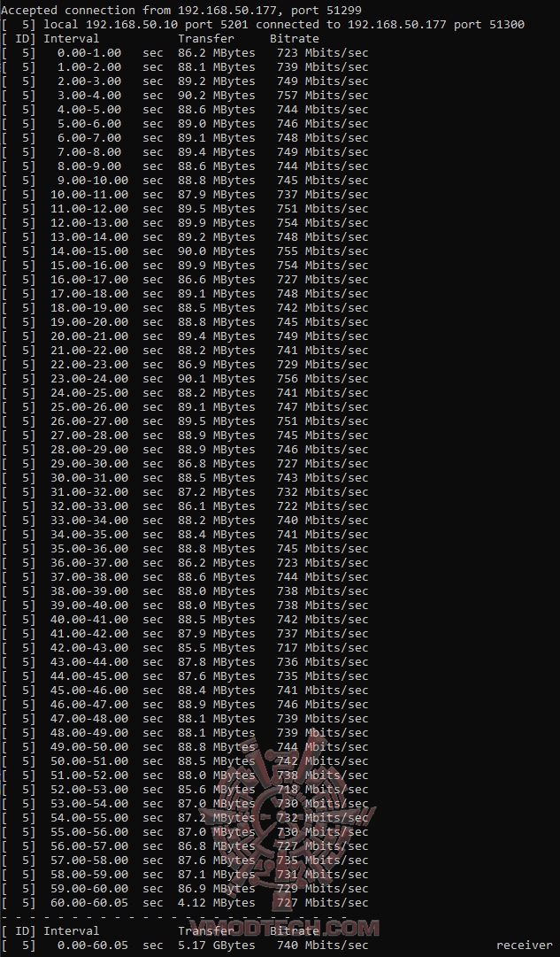Click the 42.00-43.00 row showing 717 Mbits/sec
The width and height of the screenshot is (560, 957).
point(185,647)
